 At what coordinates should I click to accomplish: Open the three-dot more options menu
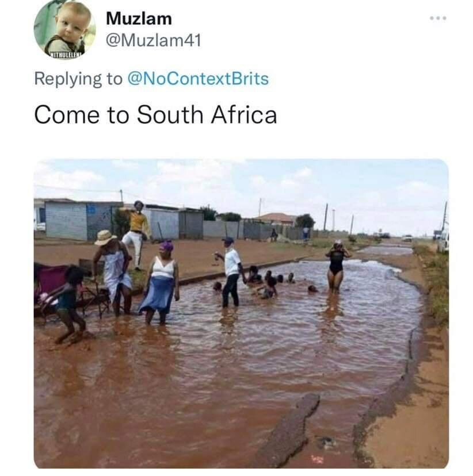click(x=438, y=18)
